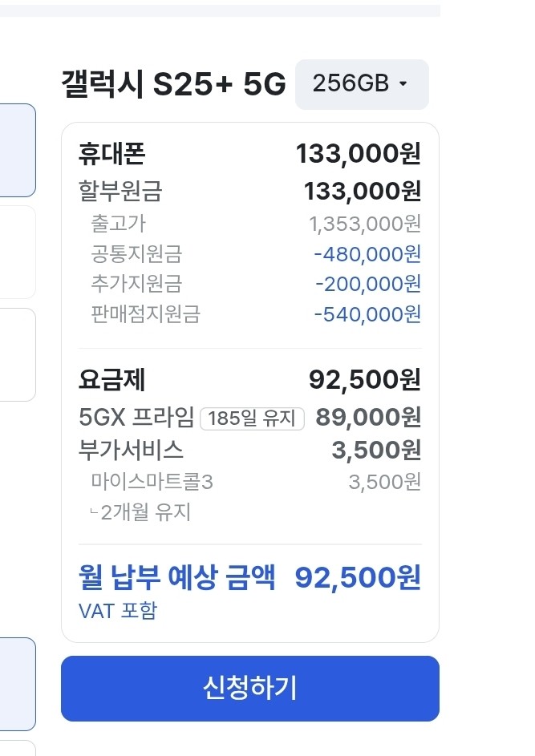Click the -540,000원 subsidy amount
Image resolution: width=535 pixels, height=756 pixels.
point(367,313)
